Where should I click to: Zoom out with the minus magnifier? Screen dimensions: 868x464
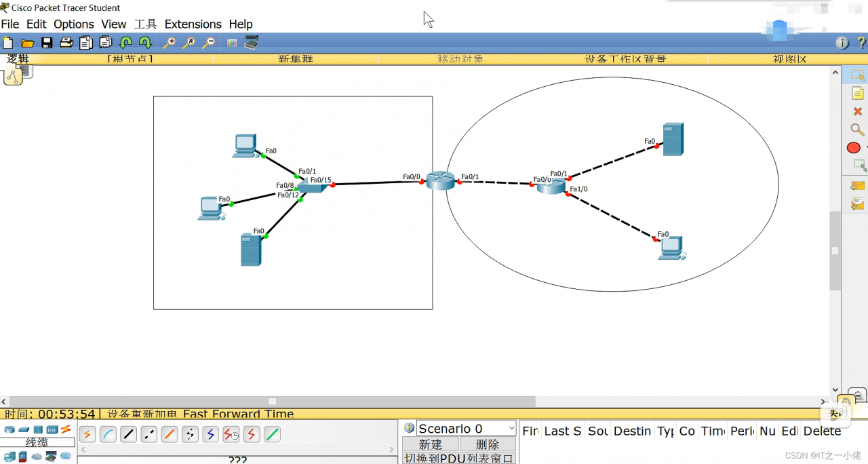click(x=209, y=43)
